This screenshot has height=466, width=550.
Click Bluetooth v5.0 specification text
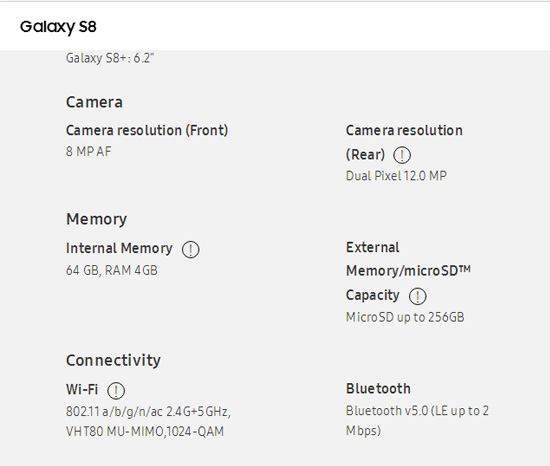click(417, 420)
